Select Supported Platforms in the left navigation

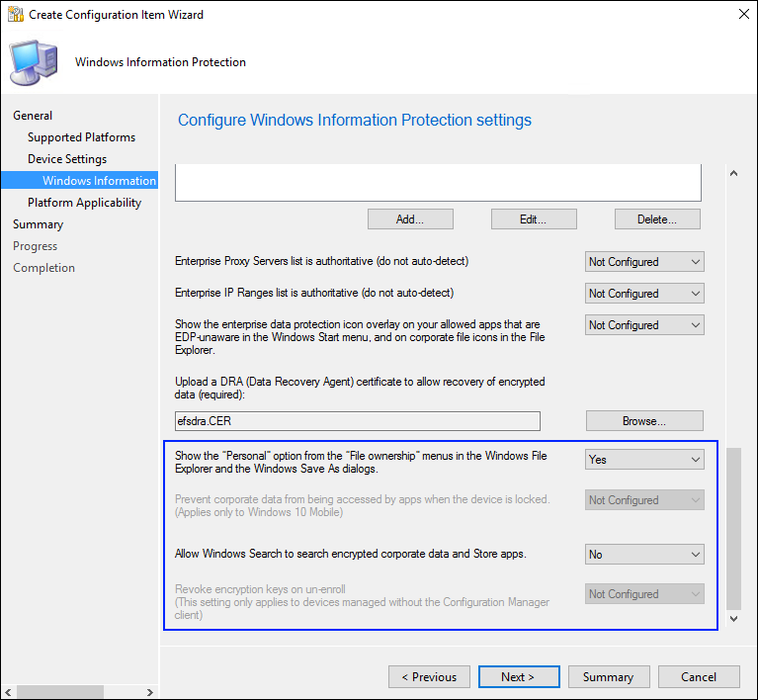81,137
